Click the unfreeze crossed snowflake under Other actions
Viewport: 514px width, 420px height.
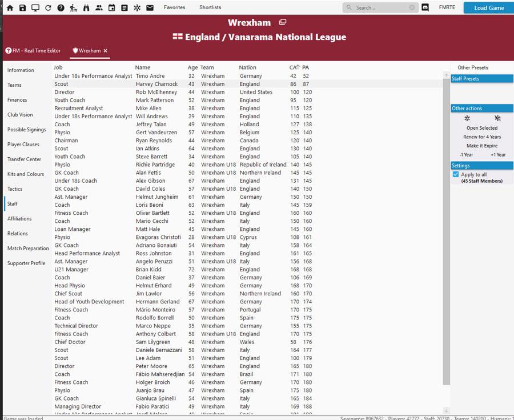click(497, 118)
